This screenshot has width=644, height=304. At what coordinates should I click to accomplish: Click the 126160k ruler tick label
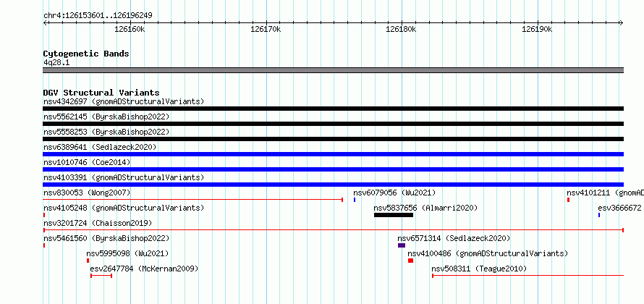tap(130, 29)
